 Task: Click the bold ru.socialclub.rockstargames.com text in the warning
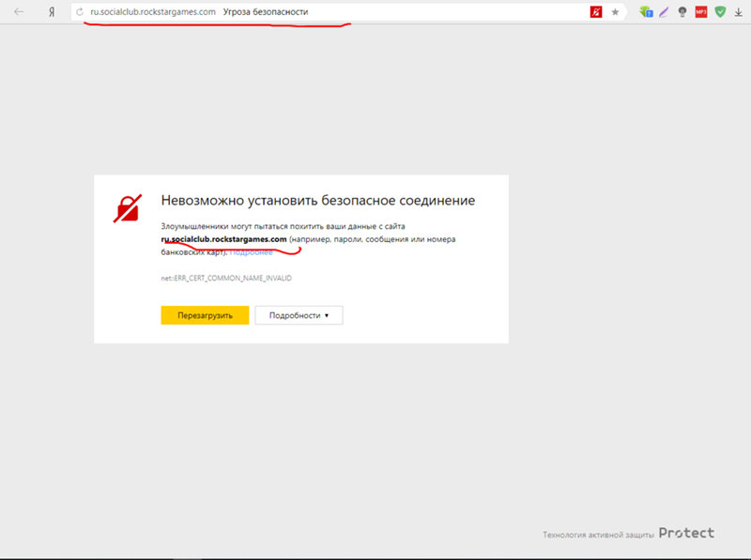pyautogui.click(x=223, y=240)
